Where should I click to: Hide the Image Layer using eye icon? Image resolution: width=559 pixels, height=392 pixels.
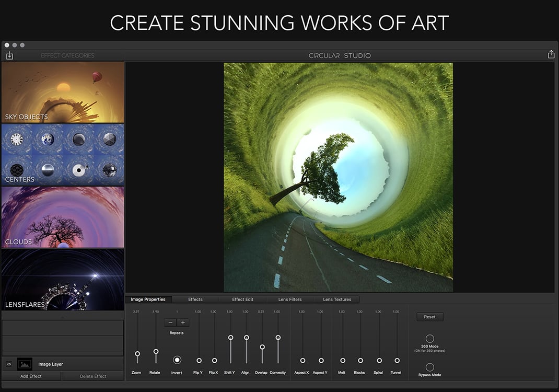(x=9, y=364)
